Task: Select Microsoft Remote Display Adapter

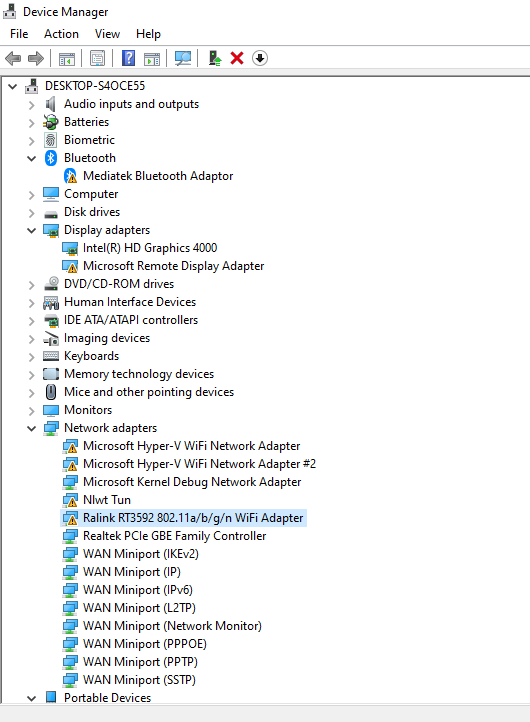Action: [x=174, y=266]
